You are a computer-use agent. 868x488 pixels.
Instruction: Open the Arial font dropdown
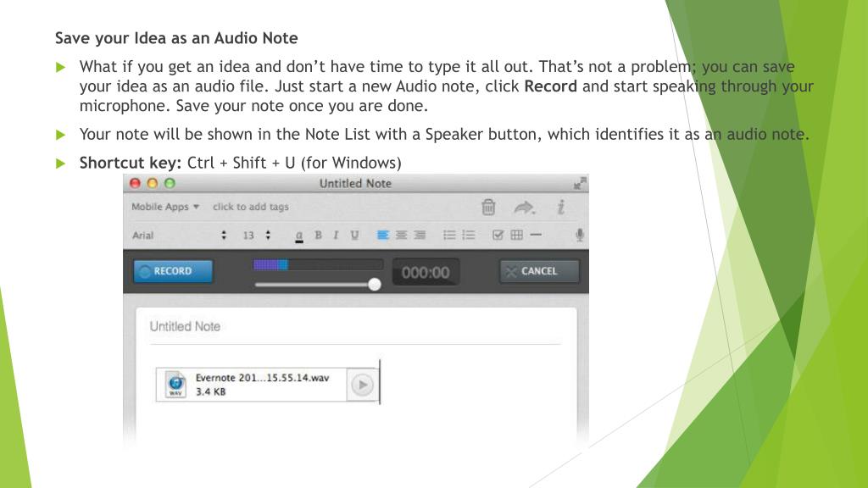tap(180, 236)
